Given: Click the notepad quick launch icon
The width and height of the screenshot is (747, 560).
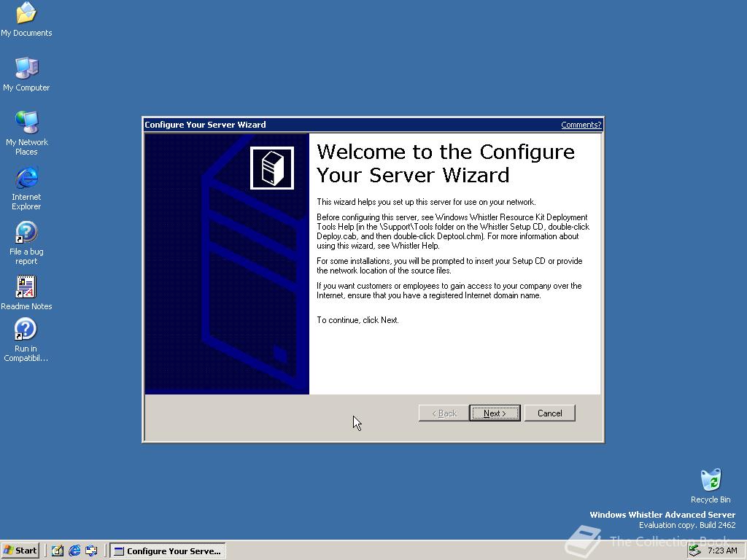Looking at the screenshot, I should coord(58,551).
